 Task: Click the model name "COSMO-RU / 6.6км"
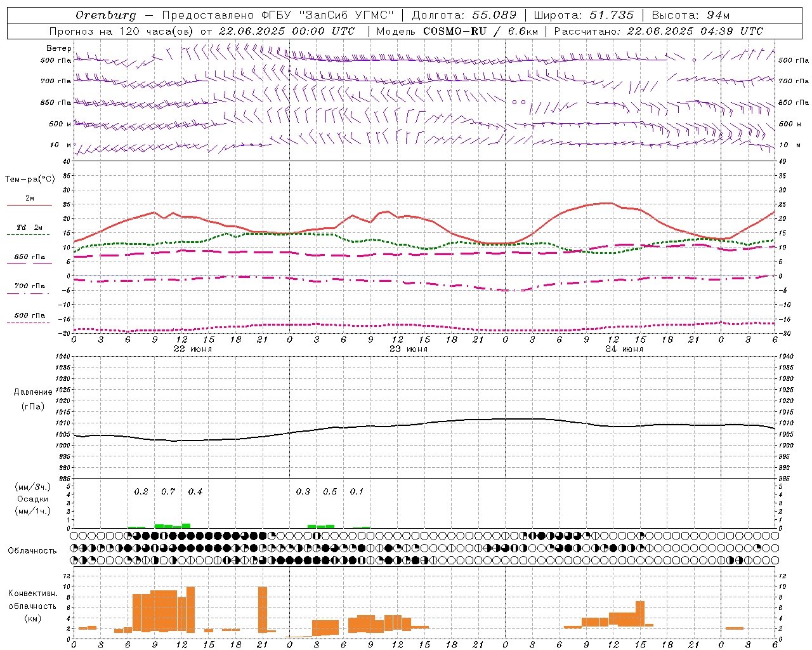click(x=481, y=31)
